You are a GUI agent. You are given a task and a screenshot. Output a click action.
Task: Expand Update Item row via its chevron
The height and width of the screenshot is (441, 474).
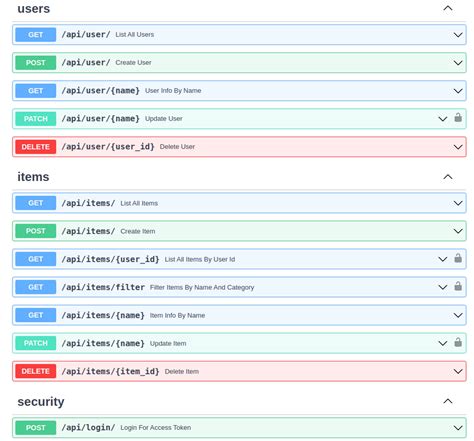point(442,343)
